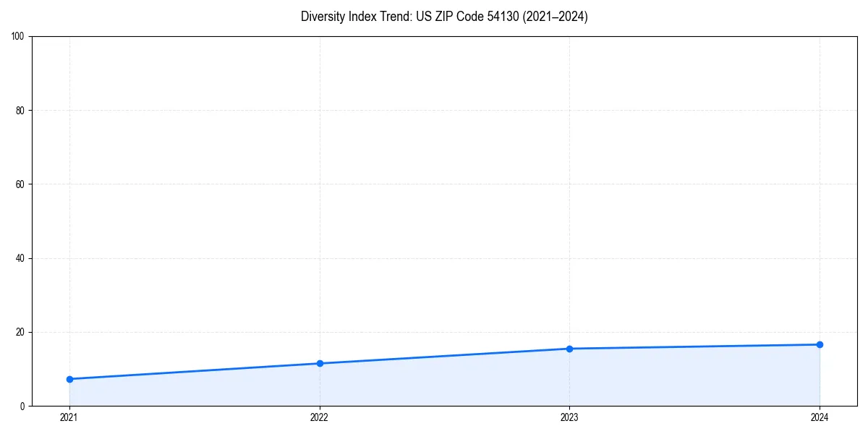868x434 pixels.
Task: Click the 20 y-axis tick label
Action: (x=20, y=333)
